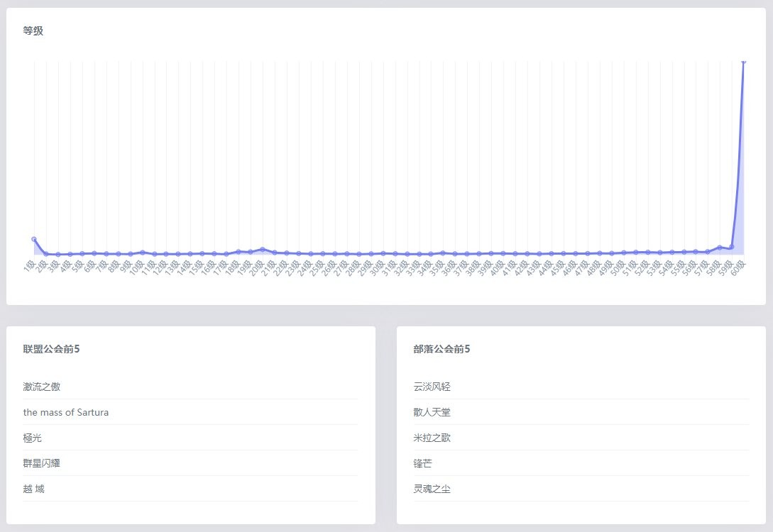Click the 30级 axis label
This screenshot has height=532, width=773.
pyautogui.click(x=377, y=267)
